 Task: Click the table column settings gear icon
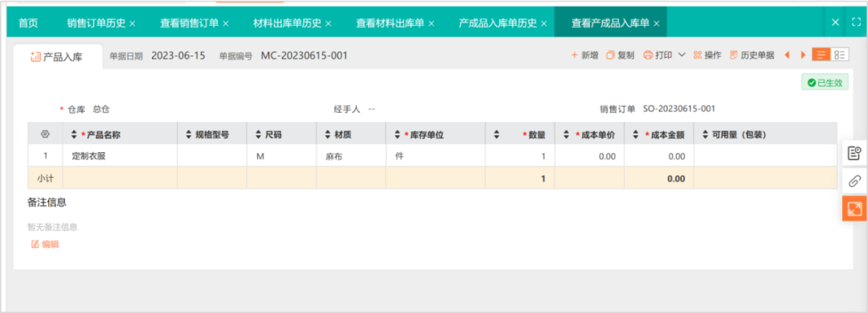point(45,134)
